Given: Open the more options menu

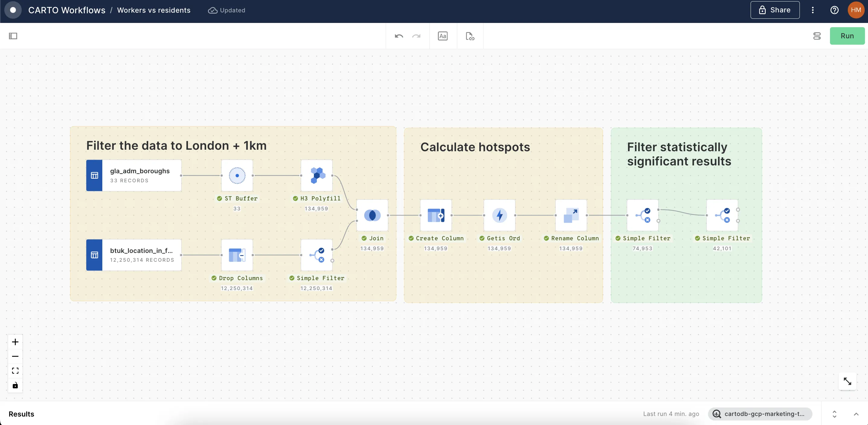Looking at the screenshot, I should point(812,10).
